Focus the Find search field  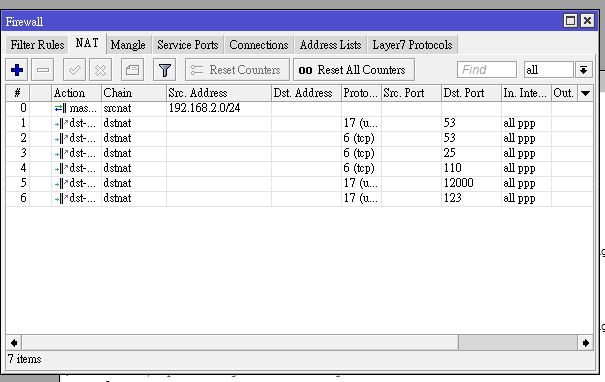coord(487,70)
